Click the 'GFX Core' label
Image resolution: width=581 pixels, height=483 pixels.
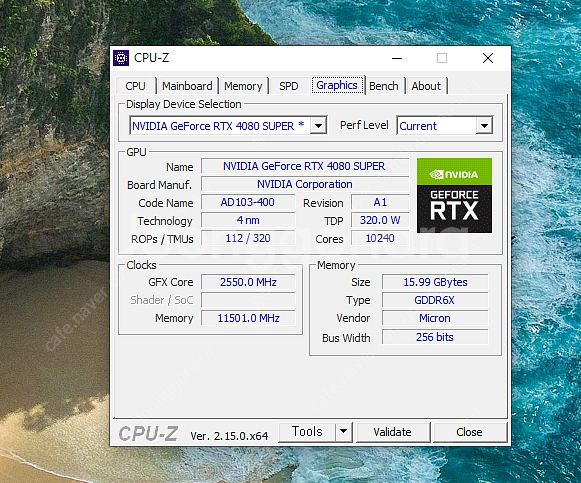pos(171,282)
